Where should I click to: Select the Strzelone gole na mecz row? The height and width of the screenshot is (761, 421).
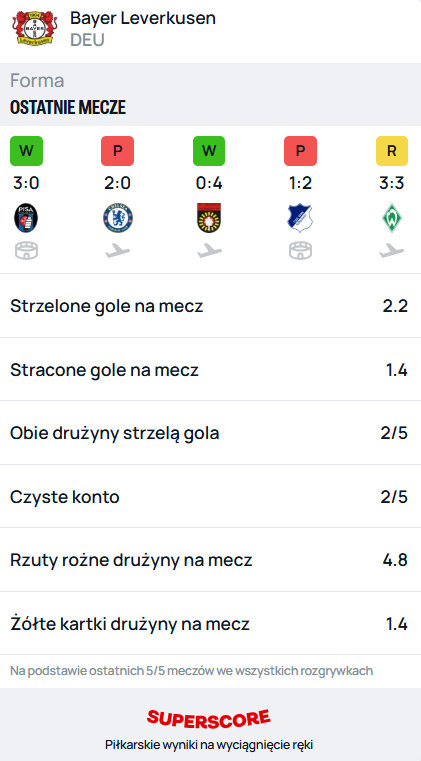[210, 306]
